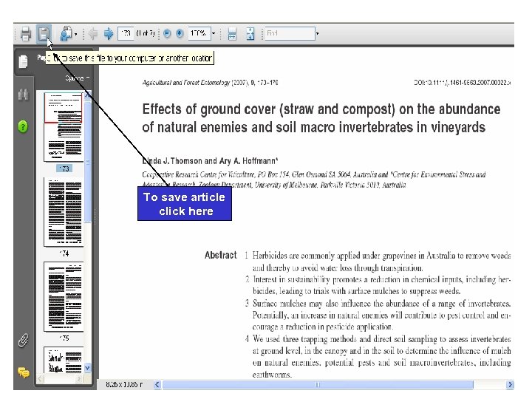Click the fit width scrolling icon
Viewport: 532px width, 399px height.
point(232,33)
